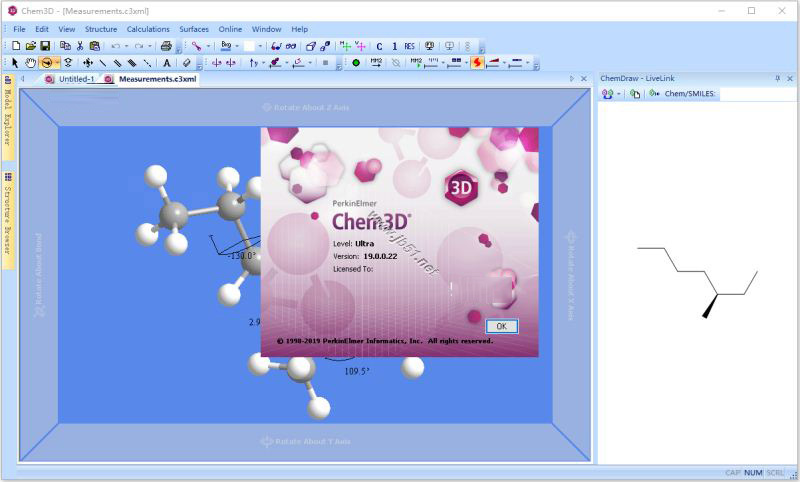Screen dimensions: 800x482
Task: Print the model with the printer icon
Action: pos(166,46)
